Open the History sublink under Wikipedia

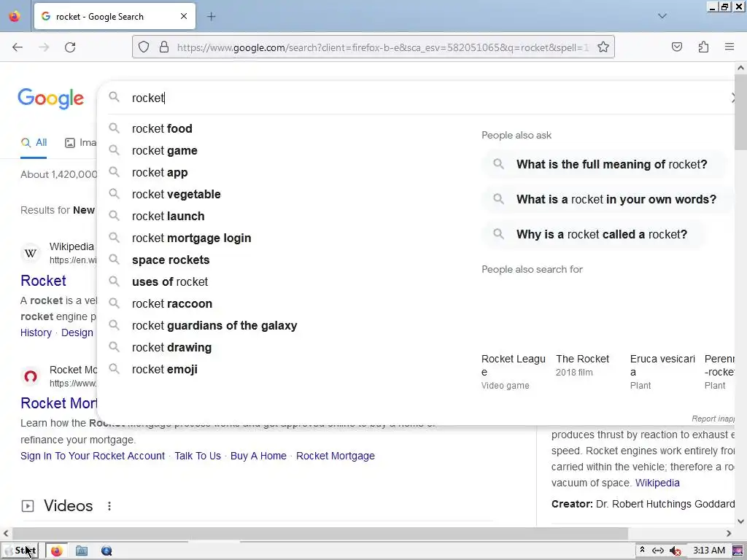[x=36, y=332]
